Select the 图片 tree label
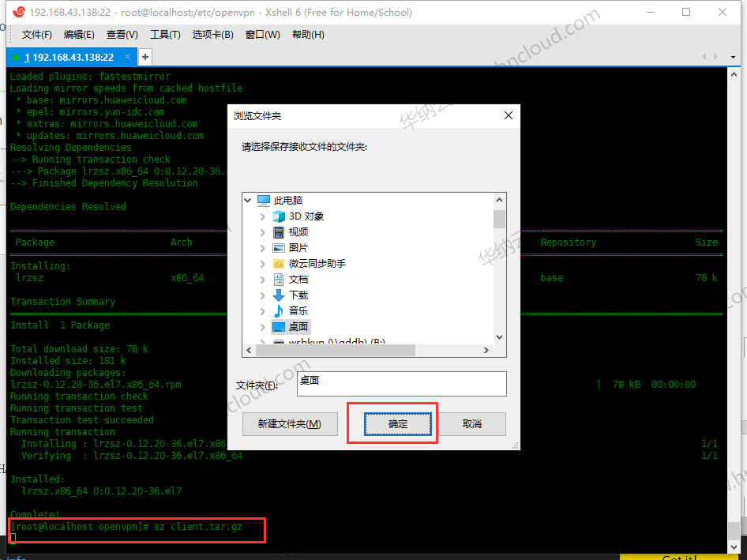The image size is (747, 560). point(298,248)
